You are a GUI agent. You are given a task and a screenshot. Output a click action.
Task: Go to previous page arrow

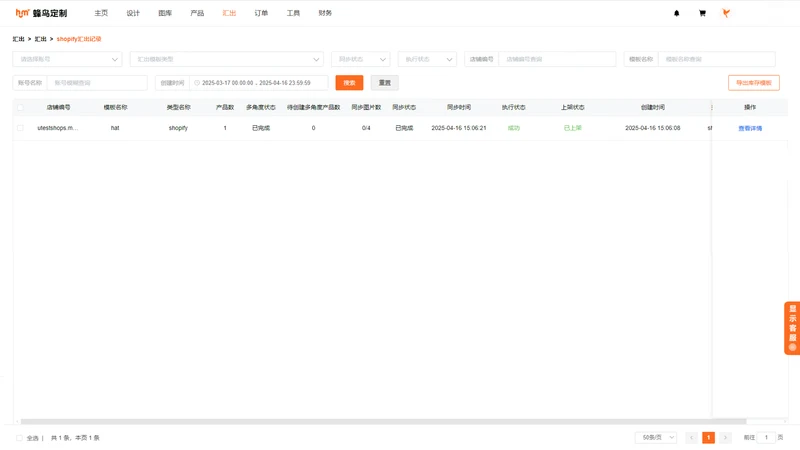click(x=692, y=437)
